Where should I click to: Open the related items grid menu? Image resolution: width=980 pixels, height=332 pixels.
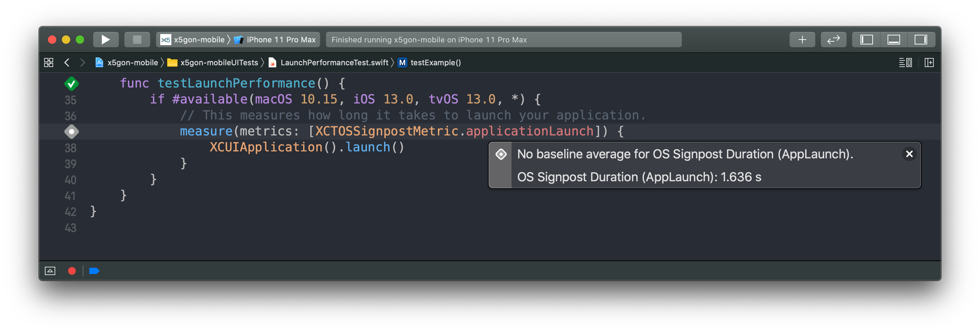(49, 63)
